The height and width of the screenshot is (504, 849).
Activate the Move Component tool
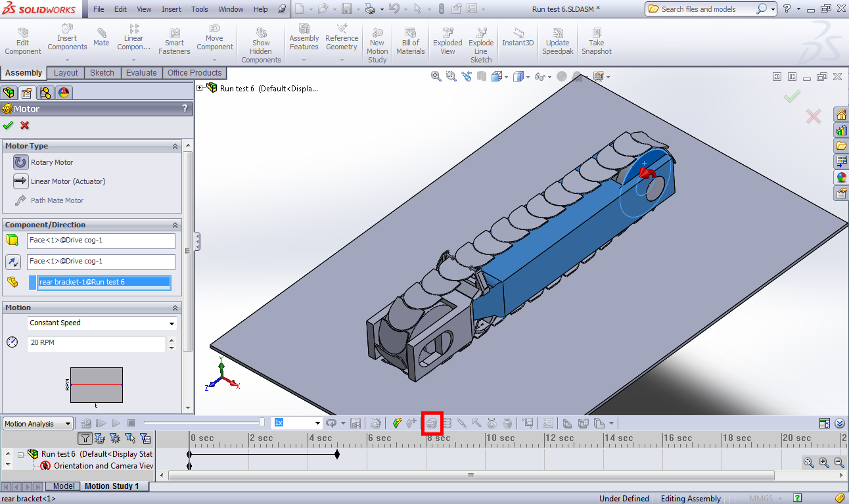pyautogui.click(x=215, y=37)
